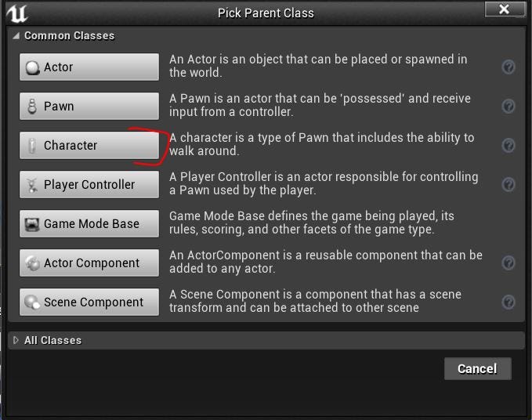Open help icon beside Actor description
Screen dimensions: 532x420
pyautogui.click(x=508, y=67)
